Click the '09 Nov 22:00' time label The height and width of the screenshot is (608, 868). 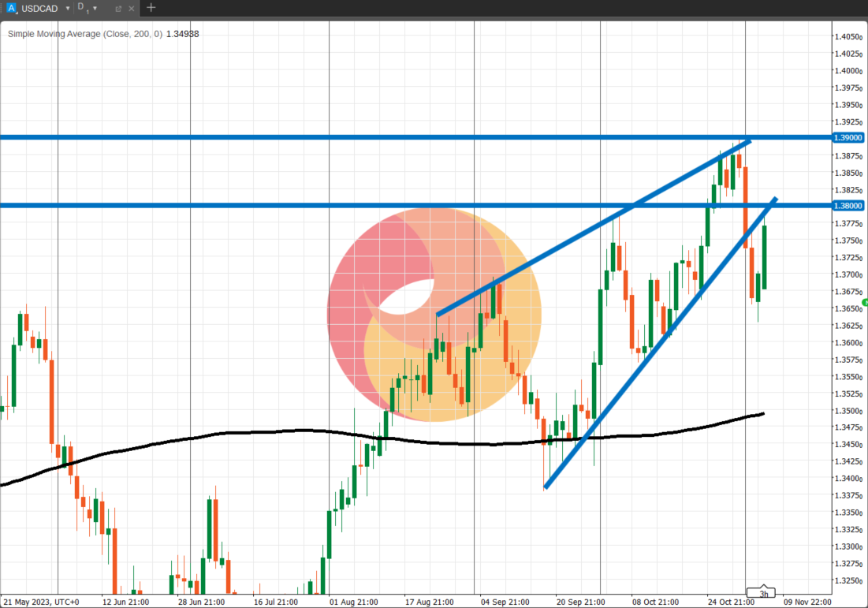pos(807,602)
